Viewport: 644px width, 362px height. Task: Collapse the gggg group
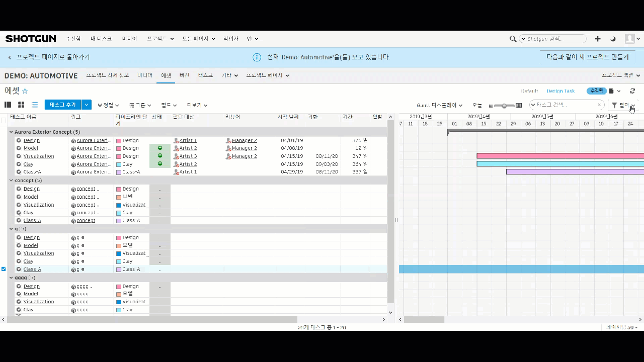[11, 278]
